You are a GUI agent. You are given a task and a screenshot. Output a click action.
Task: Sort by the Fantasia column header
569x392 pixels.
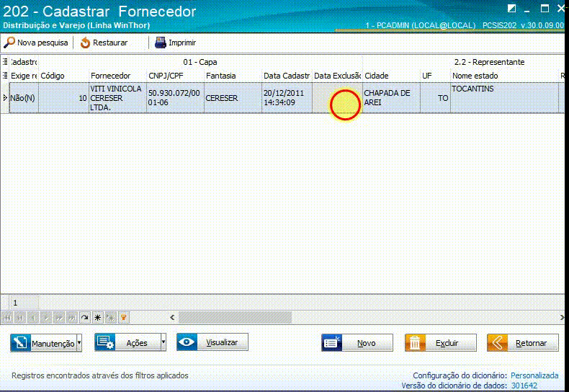click(233, 76)
